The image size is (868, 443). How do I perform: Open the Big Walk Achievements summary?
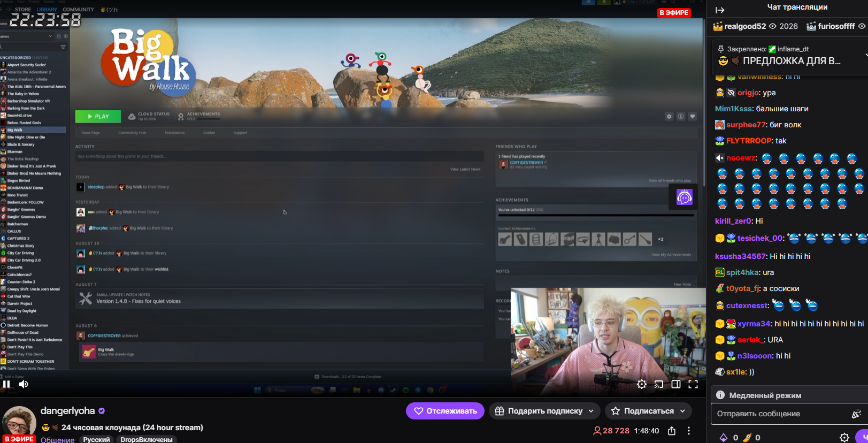pyautogui.click(x=199, y=116)
